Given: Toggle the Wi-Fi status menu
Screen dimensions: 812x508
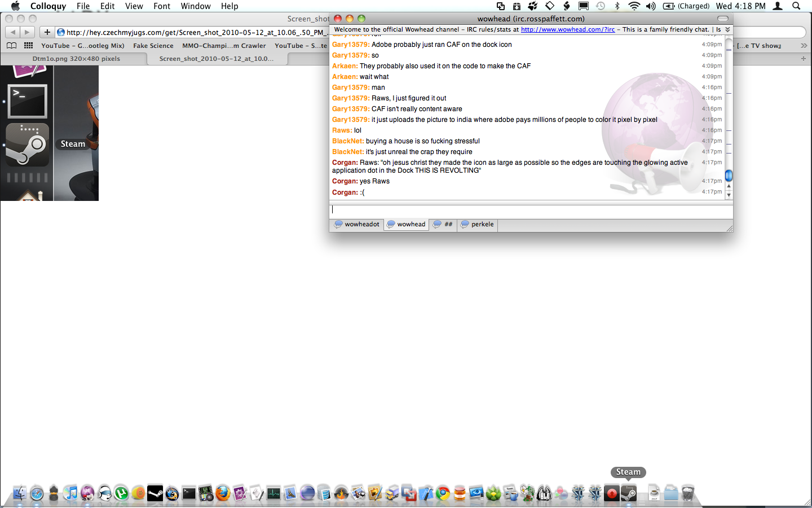Looking at the screenshot, I should (x=634, y=6).
